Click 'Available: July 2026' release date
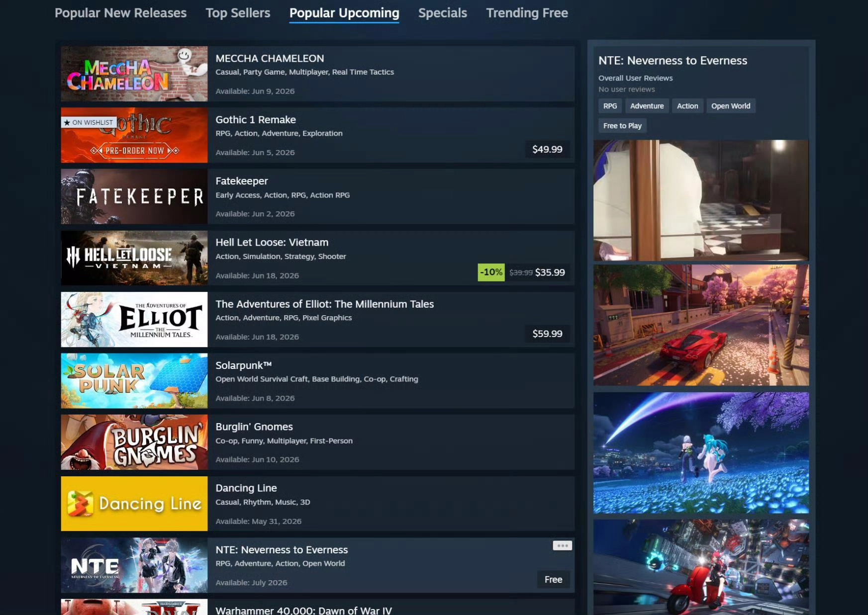 [251, 582]
